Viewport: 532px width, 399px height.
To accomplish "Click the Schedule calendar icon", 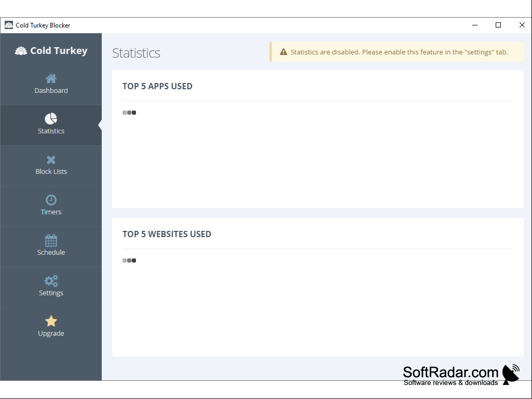I will [x=51, y=240].
